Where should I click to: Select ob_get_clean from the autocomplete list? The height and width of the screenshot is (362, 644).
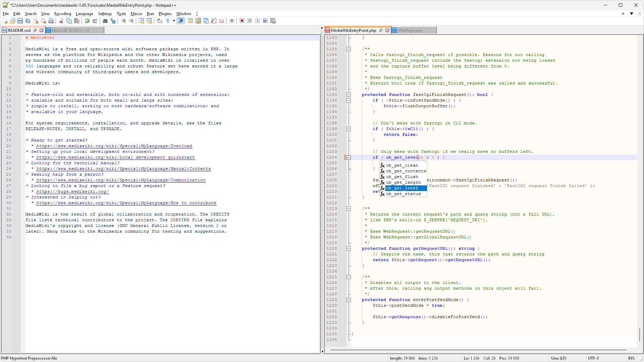(x=402, y=165)
